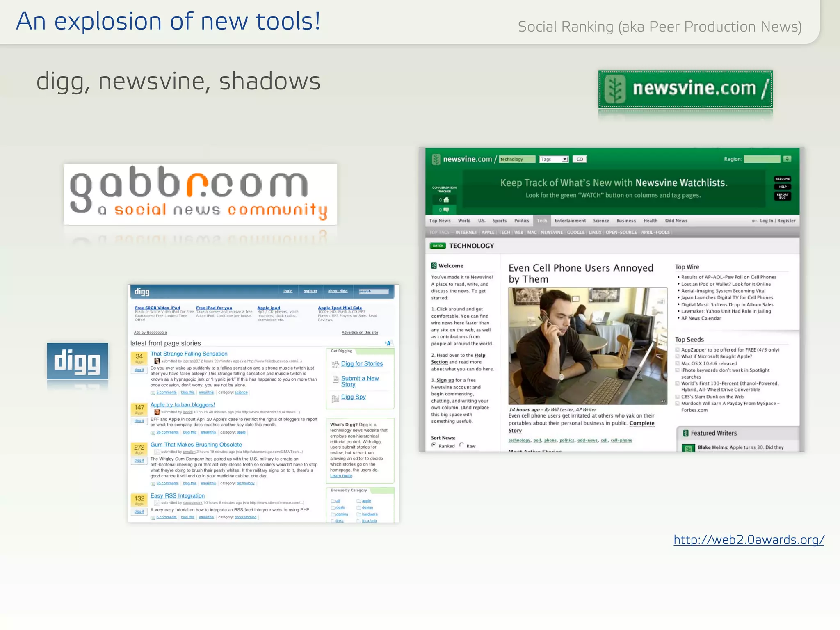Click the newsvine.com leaf logo in the Newsvine header
The height and width of the screenshot is (630, 840).
436,159
